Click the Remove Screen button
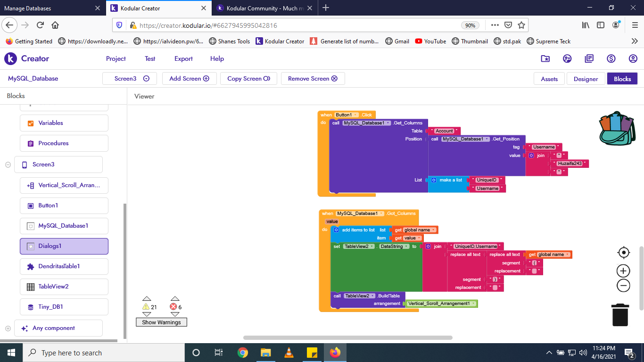644x362 pixels. (x=313, y=79)
